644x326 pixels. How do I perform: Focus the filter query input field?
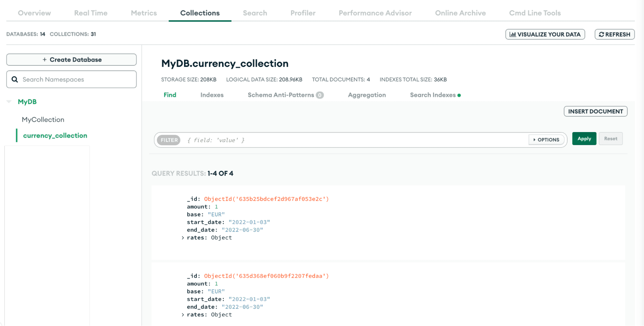pos(354,140)
